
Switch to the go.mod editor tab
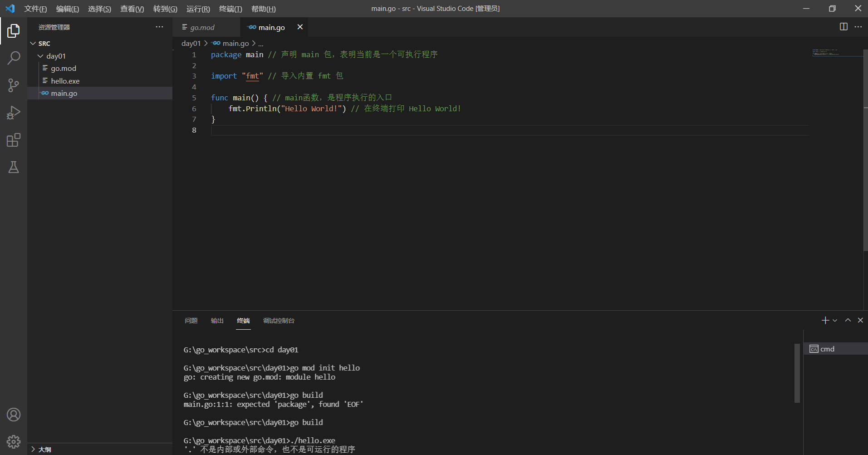206,27
